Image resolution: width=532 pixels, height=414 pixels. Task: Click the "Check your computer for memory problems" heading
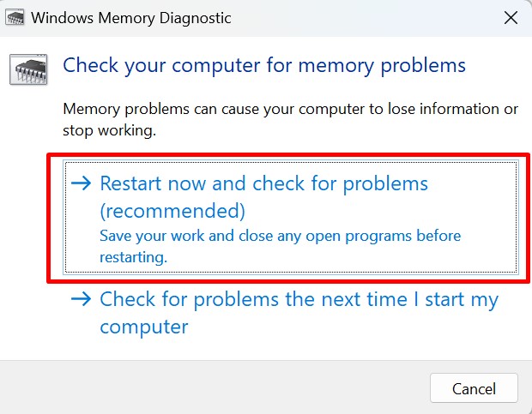click(264, 65)
